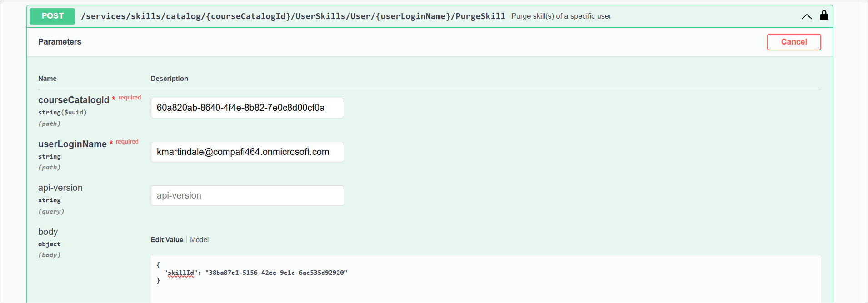Click the PurgeSkill endpoint path text
This screenshot has height=303, width=868.
pos(293,16)
